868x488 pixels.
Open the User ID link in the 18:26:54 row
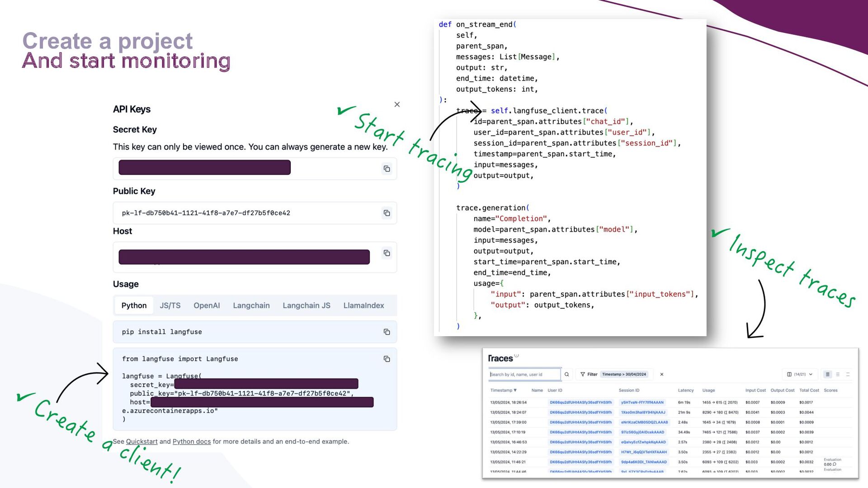click(580, 402)
